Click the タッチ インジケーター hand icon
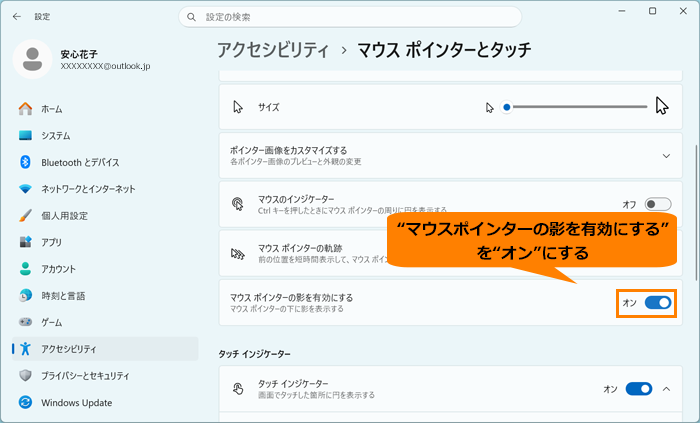 (238, 389)
